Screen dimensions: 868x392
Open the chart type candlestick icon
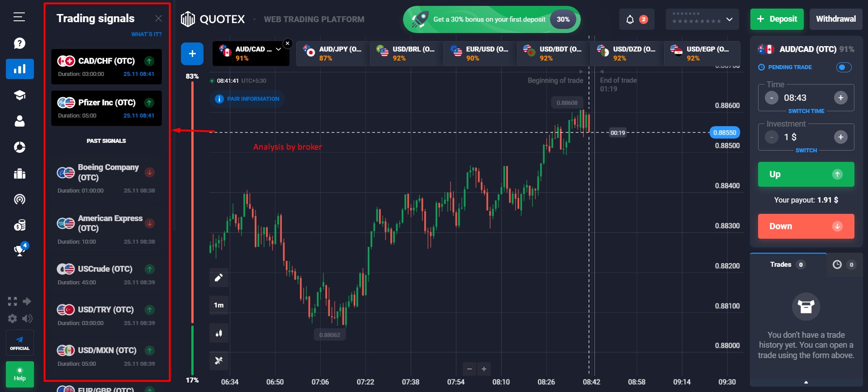(218, 333)
